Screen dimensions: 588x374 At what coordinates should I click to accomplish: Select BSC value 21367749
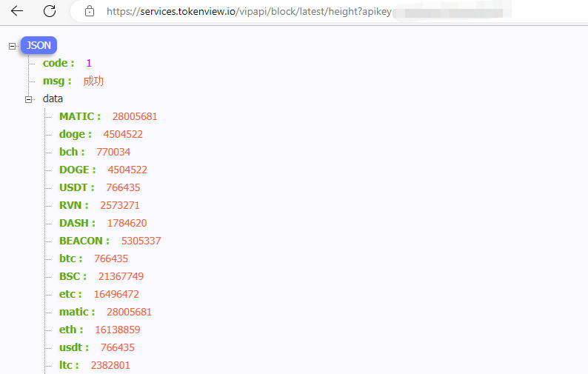121,276
